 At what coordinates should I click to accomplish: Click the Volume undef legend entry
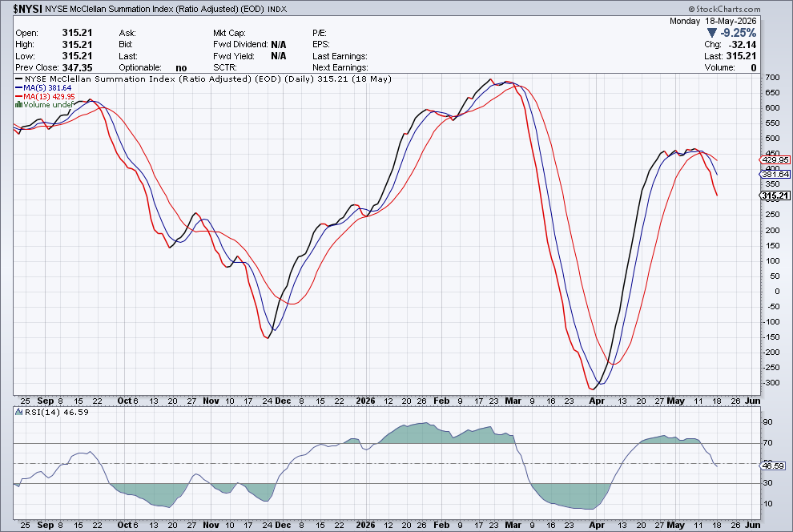pyautogui.click(x=45, y=105)
